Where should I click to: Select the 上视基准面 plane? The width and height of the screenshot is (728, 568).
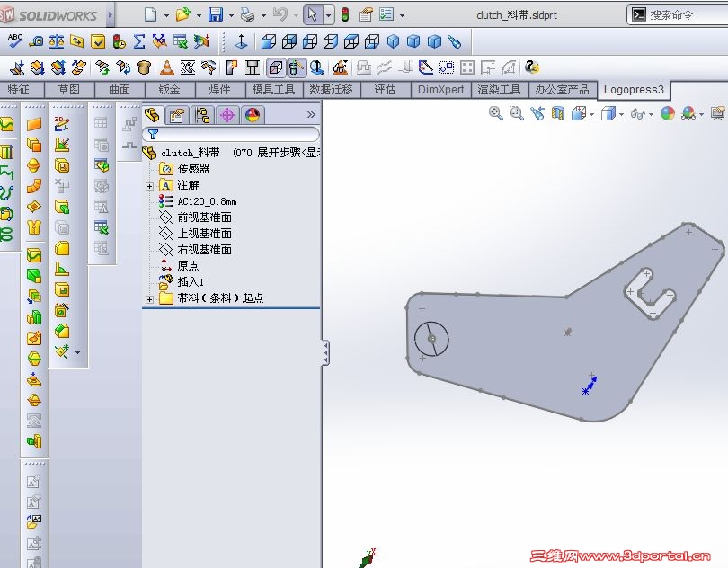pyautogui.click(x=204, y=234)
